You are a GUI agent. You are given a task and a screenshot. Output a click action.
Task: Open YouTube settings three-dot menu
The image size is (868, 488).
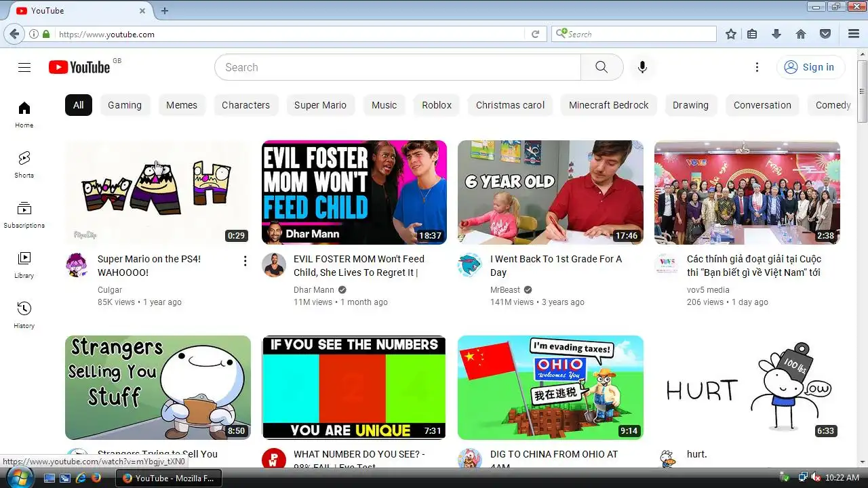(x=757, y=67)
